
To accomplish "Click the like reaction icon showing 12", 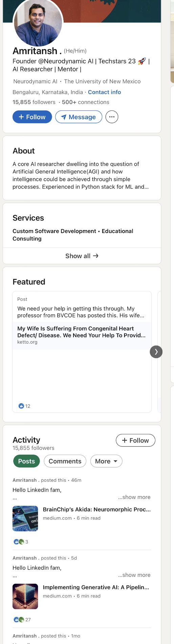I will [x=21, y=406].
